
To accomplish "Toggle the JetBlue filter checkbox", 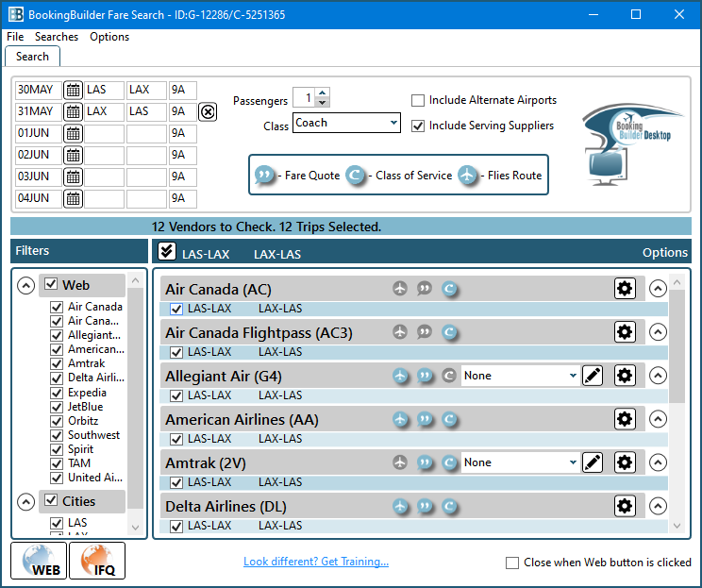I will [x=57, y=407].
